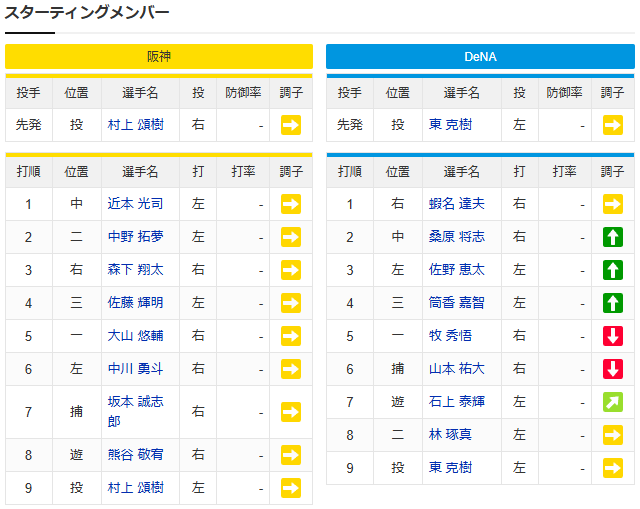Click 捕 position cell for 山本 祐大
The image size is (640, 509).
(x=398, y=369)
